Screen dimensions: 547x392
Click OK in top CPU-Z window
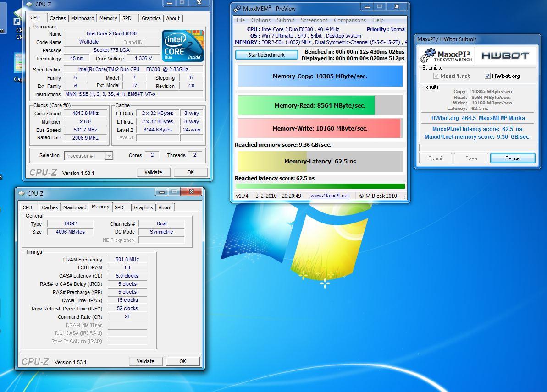coord(190,172)
